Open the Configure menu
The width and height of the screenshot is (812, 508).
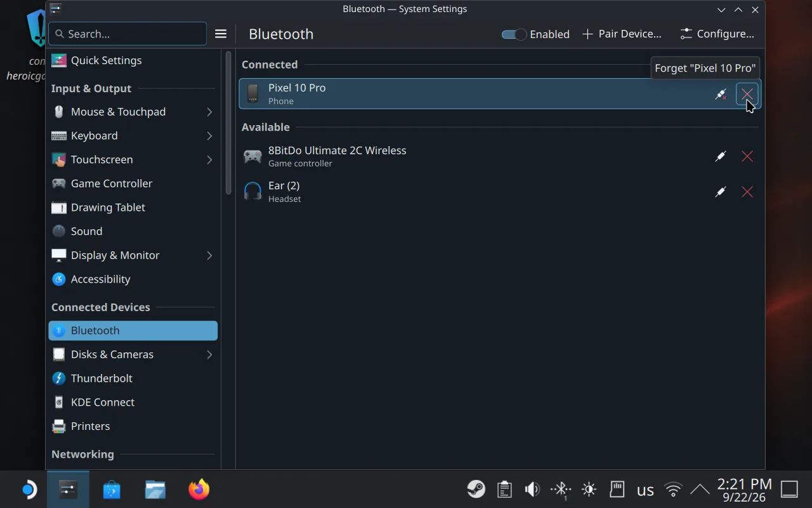[x=717, y=34]
